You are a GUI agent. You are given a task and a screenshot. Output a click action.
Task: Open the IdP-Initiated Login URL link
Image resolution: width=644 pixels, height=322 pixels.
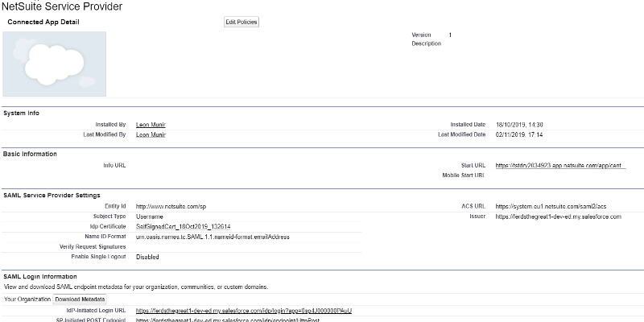(244, 311)
